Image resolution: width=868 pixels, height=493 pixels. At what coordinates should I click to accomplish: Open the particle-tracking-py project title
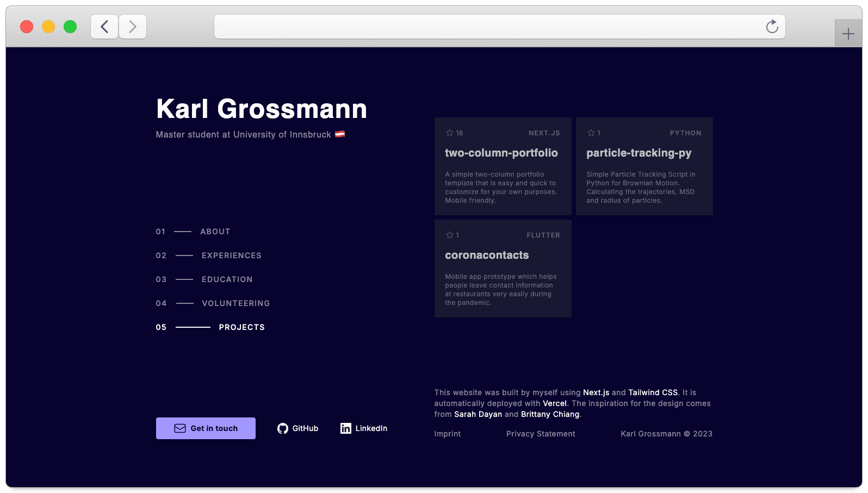coord(639,153)
